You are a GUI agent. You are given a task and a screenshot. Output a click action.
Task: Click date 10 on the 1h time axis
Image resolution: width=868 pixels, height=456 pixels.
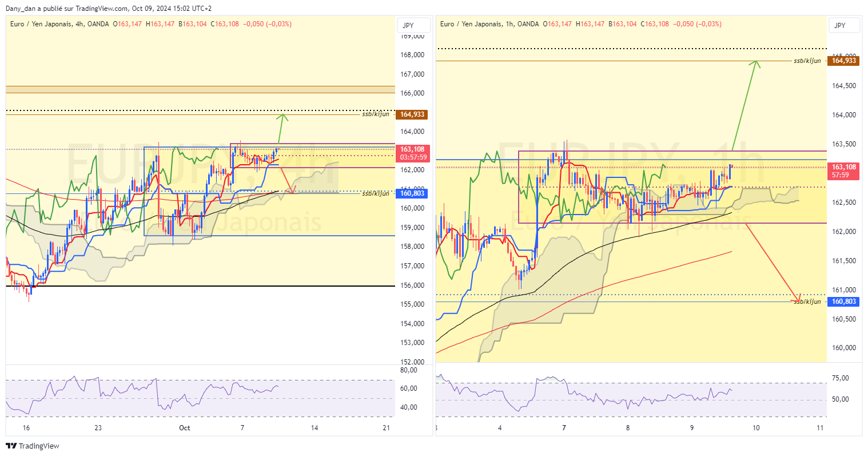[x=756, y=427]
